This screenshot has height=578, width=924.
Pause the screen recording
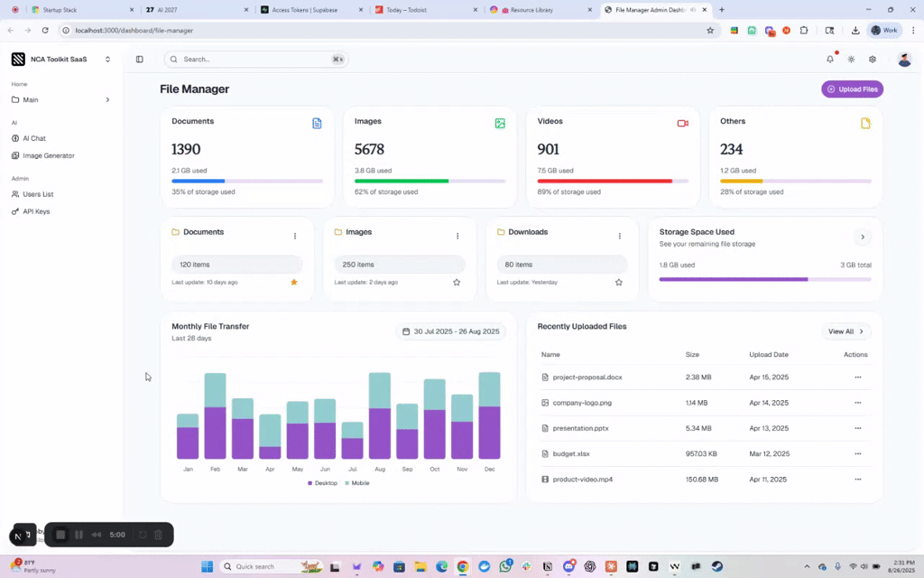tap(79, 535)
